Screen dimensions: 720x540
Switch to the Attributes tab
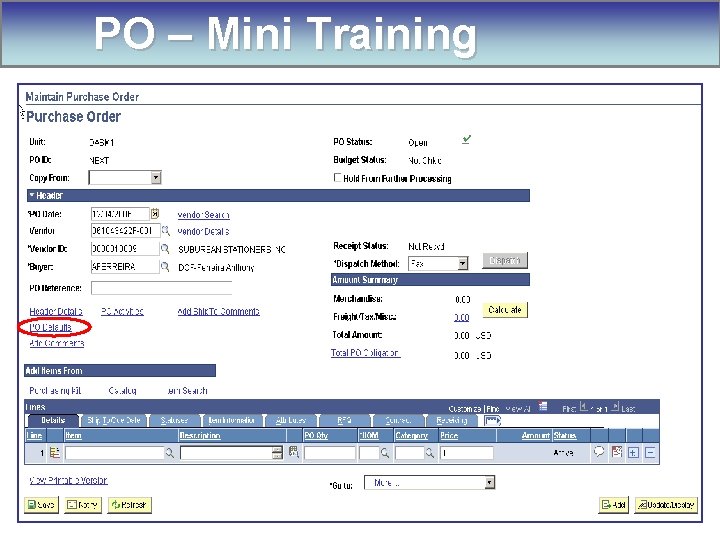point(291,420)
